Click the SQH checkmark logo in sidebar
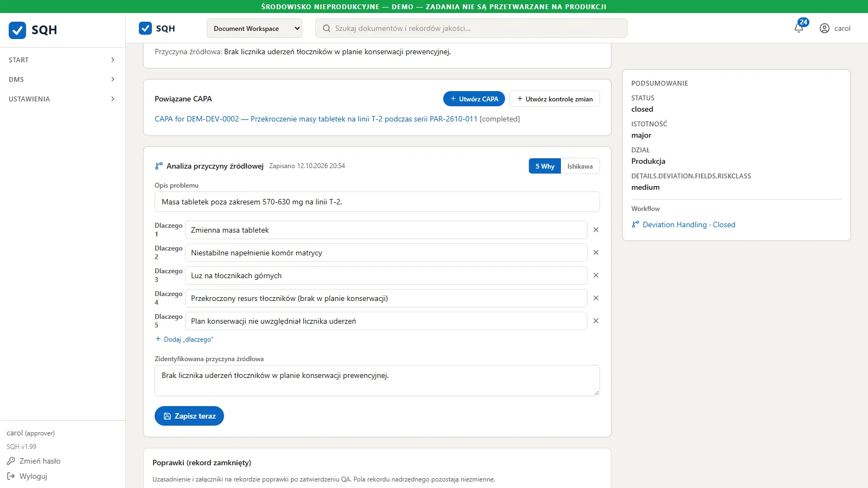Viewport: 868px width, 488px height. pos(17,30)
